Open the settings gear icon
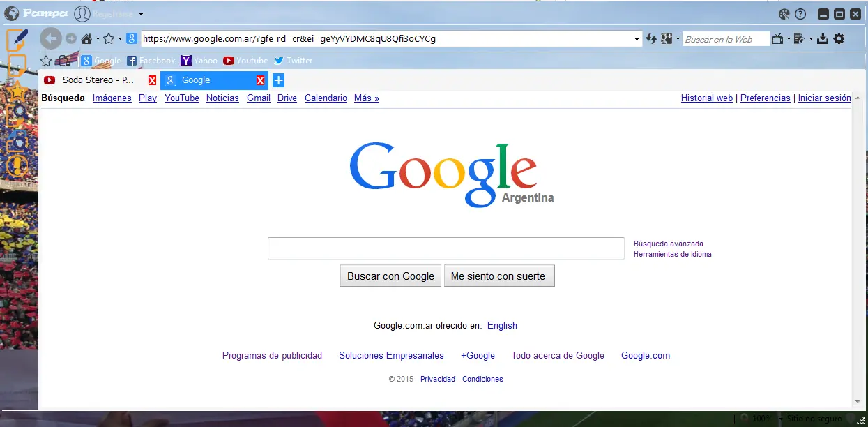Image resolution: width=868 pixels, height=427 pixels. coord(839,38)
